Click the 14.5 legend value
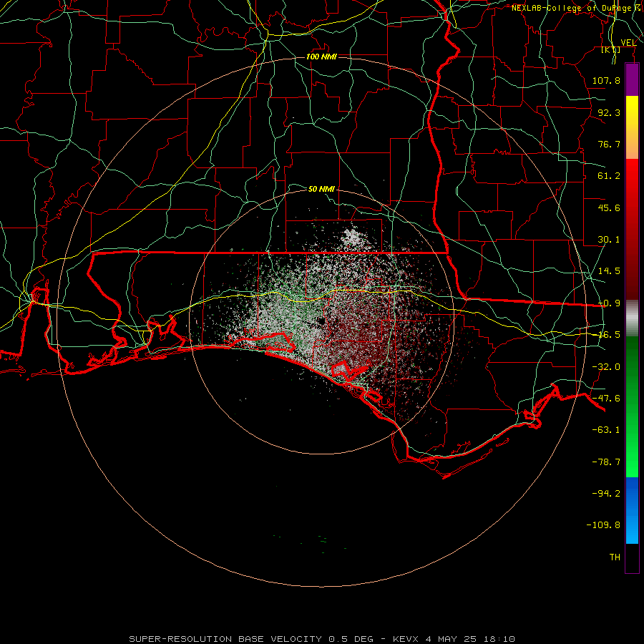The image size is (644, 644). pyautogui.click(x=609, y=271)
